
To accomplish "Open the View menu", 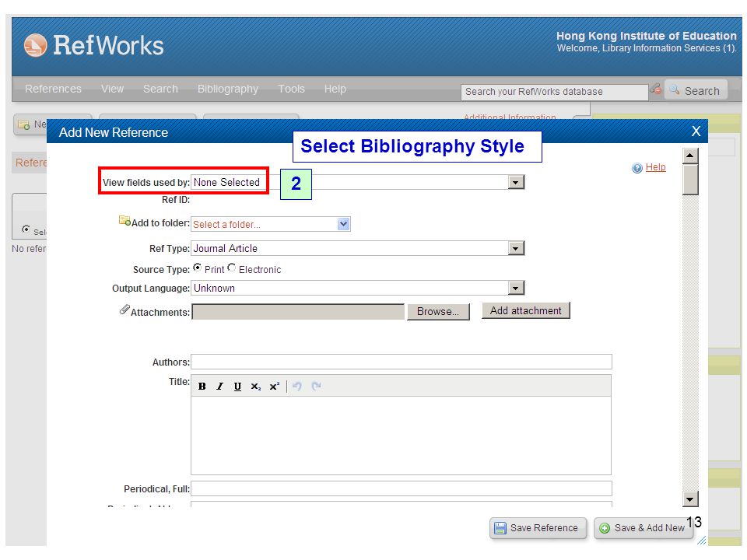I will (x=112, y=89).
